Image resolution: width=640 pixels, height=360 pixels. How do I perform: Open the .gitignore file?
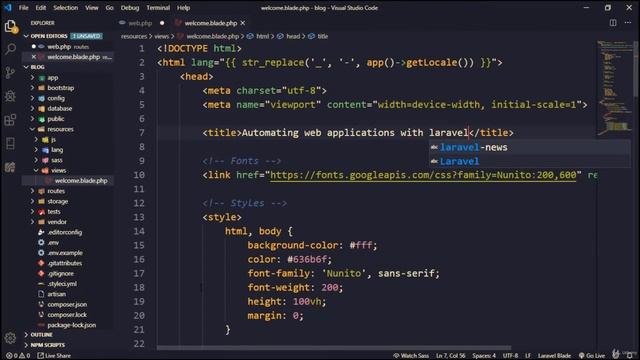point(60,273)
